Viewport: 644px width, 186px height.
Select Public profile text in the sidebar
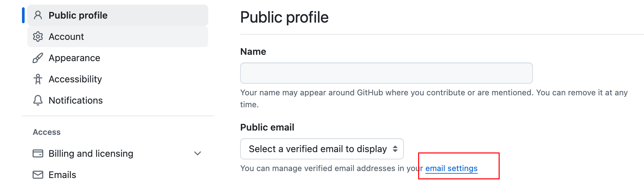pos(78,15)
